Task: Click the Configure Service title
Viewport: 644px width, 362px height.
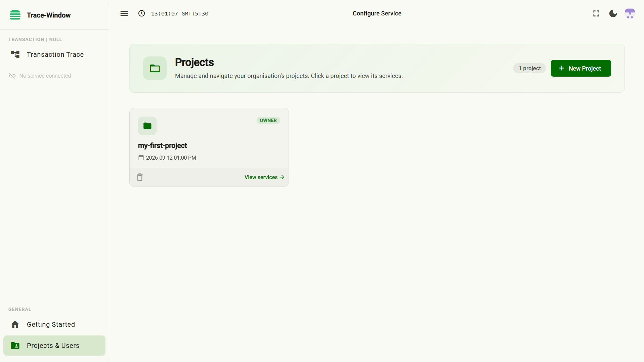Action: pyautogui.click(x=377, y=13)
